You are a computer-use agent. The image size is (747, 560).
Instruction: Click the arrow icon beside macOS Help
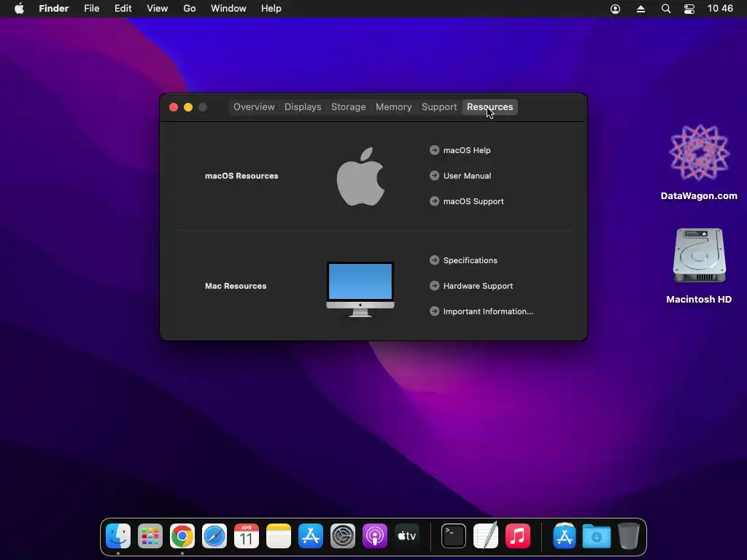tap(434, 150)
